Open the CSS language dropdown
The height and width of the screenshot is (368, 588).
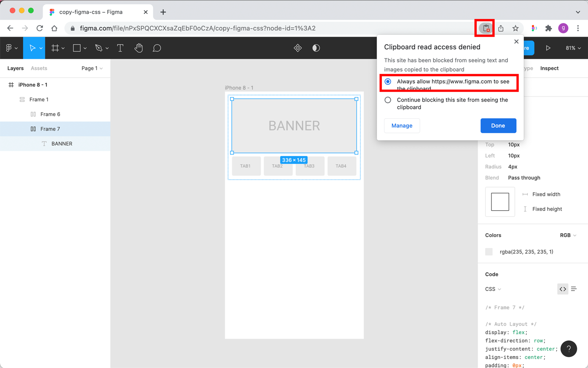pos(493,289)
